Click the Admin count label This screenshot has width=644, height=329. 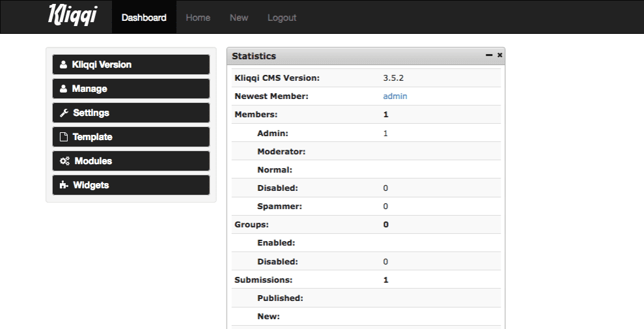(273, 134)
